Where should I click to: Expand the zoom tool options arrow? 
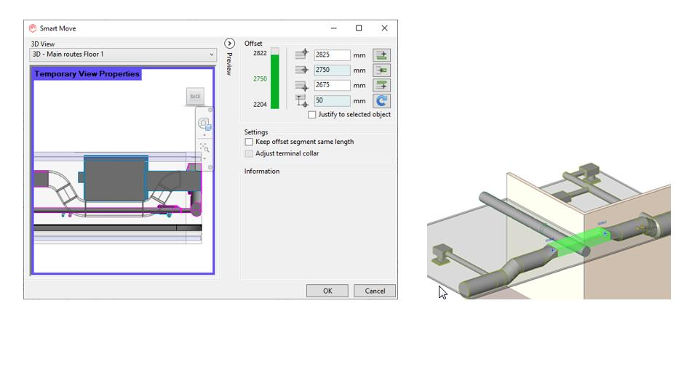(x=204, y=158)
